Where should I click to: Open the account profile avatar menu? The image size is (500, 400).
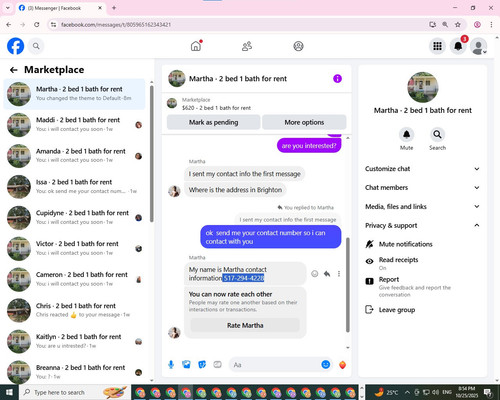coord(478,46)
